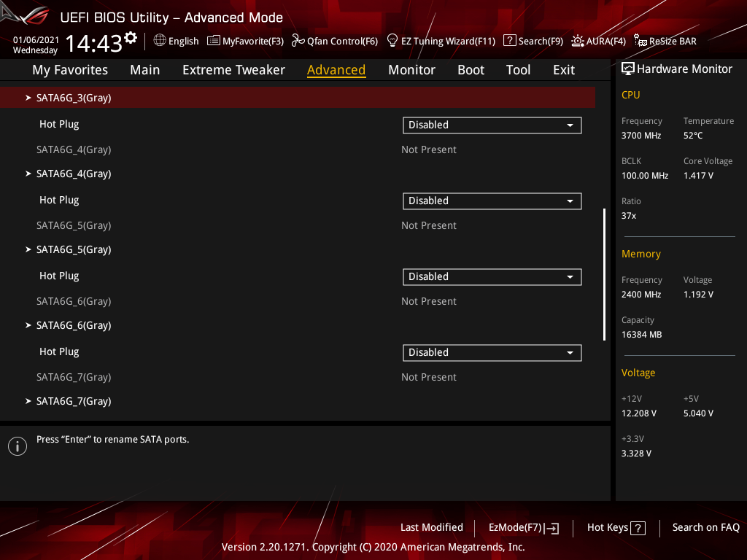
Task: Open MyFavorite(F3) list icon
Action: [x=214, y=41]
